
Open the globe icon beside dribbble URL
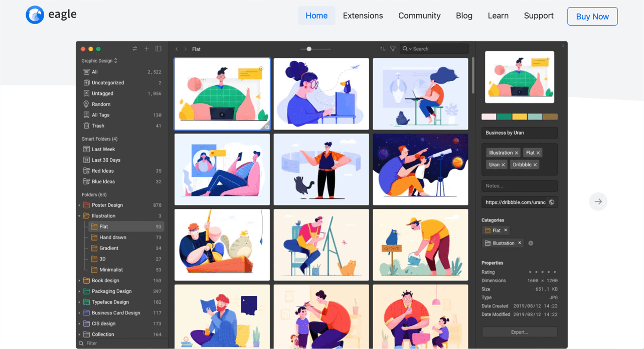[x=552, y=202]
